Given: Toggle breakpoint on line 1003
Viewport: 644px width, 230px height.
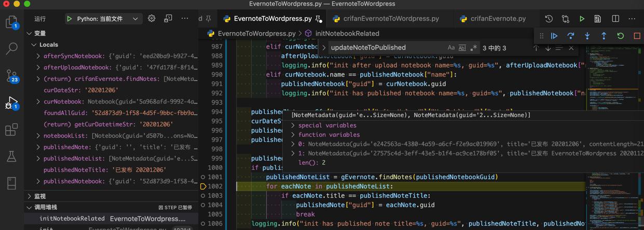Looking at the screenshot, I should click(x=203, y=196).
